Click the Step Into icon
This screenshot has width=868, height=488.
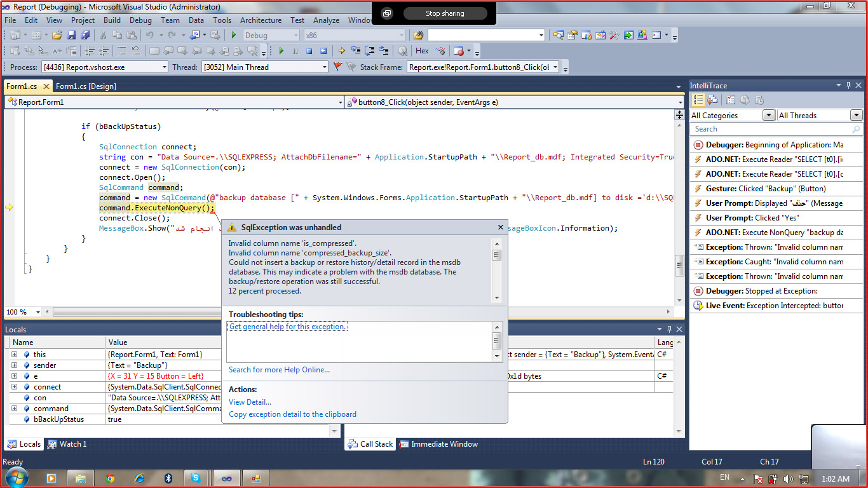(355, 51)
